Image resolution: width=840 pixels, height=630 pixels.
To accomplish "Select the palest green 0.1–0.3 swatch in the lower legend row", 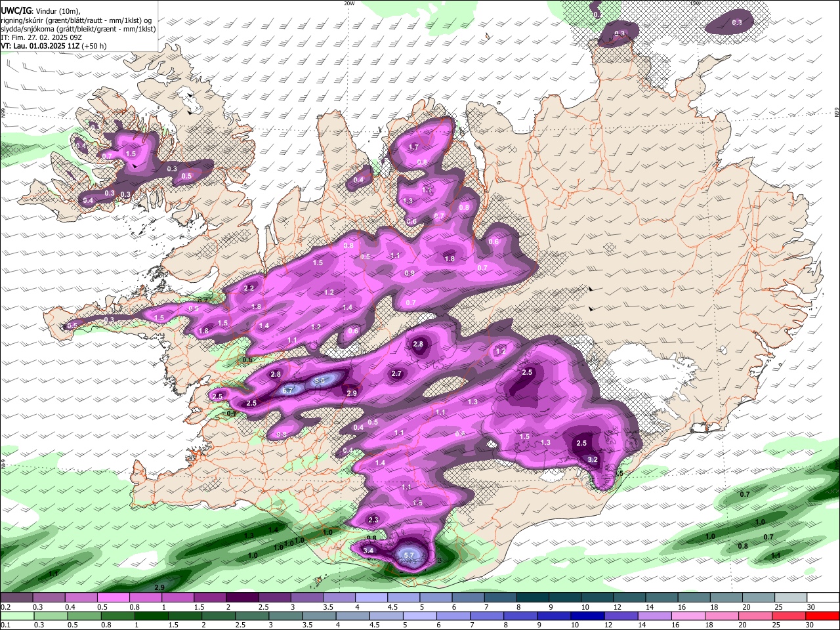I will (18, 616).
